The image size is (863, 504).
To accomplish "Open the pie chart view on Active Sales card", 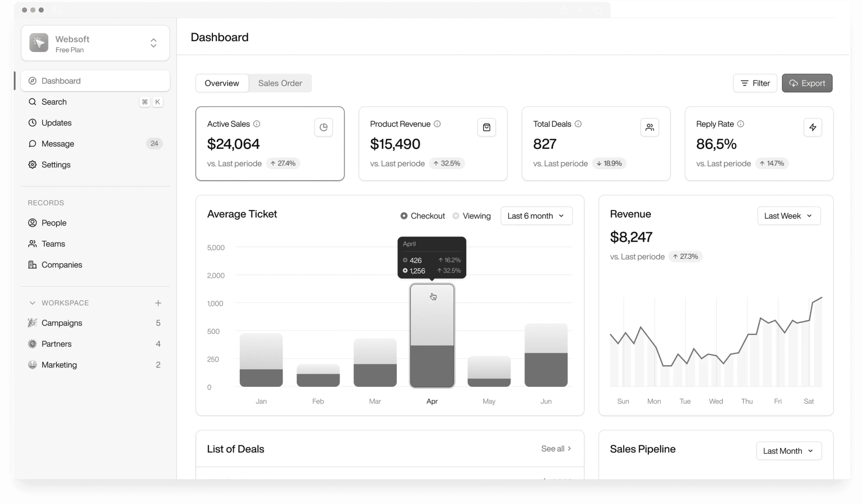I will tap(323, 127).
